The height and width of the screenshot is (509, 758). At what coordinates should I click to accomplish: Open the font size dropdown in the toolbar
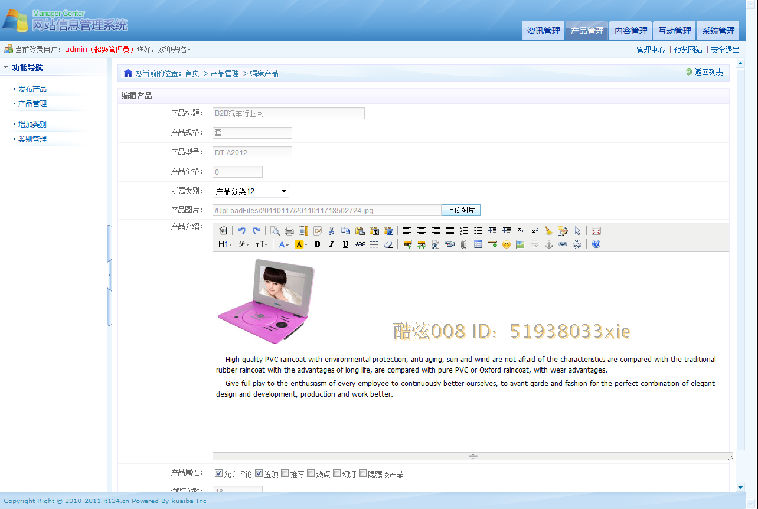pyautogui.click(x=261, y=245)
